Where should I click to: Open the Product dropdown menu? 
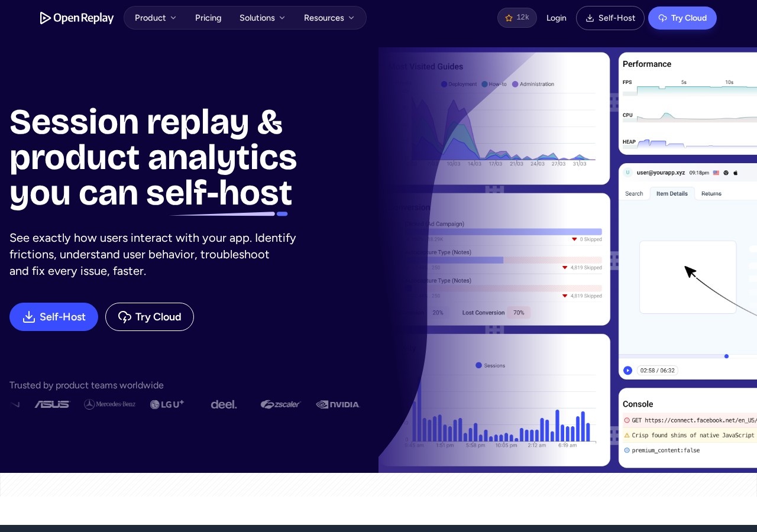click(x=156, y=18)
